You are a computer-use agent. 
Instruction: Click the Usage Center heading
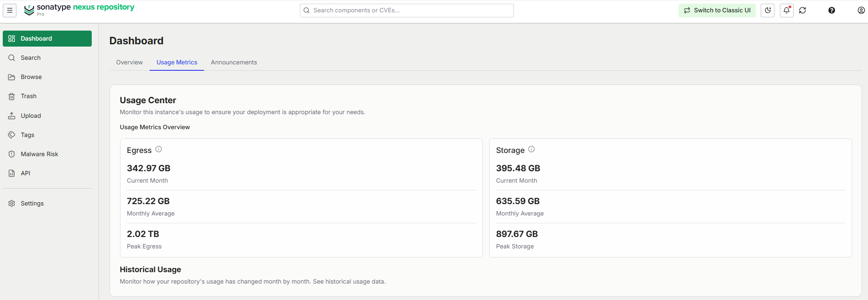pos(148,100)
